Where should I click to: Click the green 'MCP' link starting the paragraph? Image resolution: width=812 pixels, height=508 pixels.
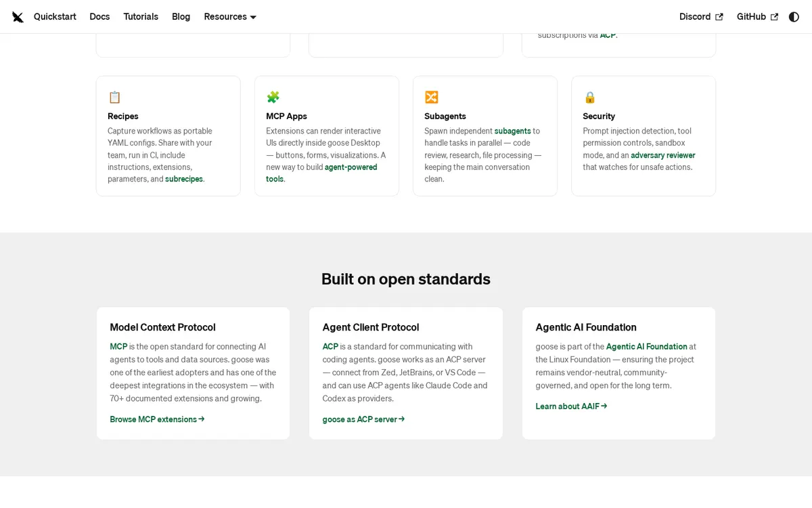pos(118,347)
